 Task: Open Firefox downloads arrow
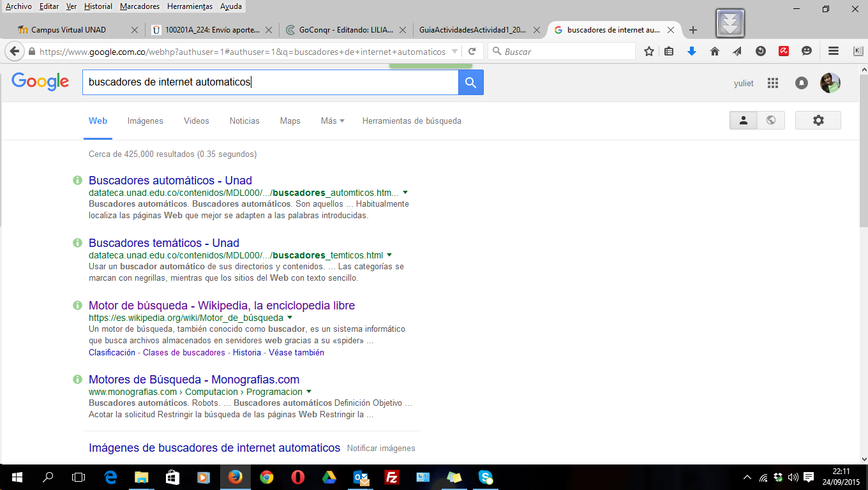point(692,52)
